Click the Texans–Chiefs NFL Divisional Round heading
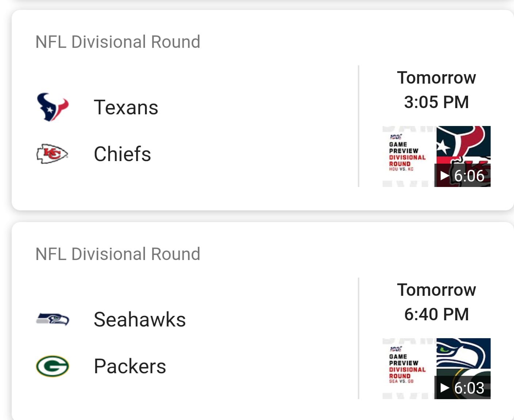Image resolution: width=514 pixels, height=420 pixels. click(118, 42)
